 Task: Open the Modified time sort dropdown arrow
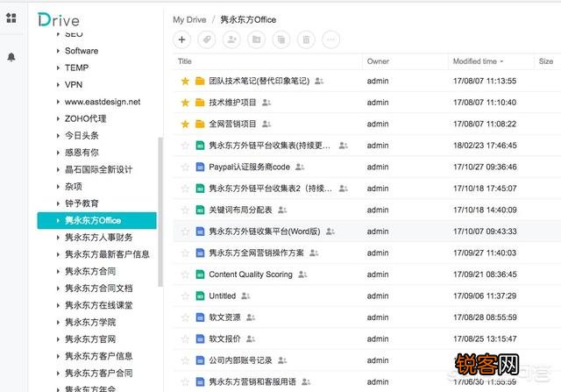coord(501,61)
